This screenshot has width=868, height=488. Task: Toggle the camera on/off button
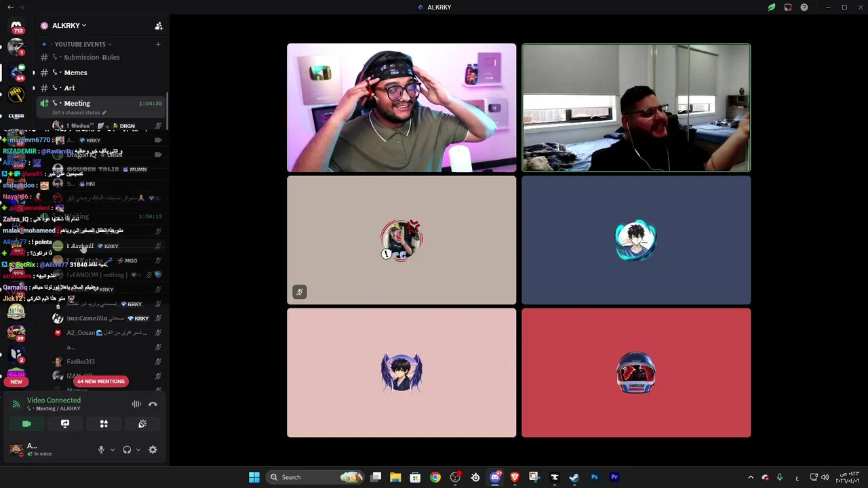tap(26, 424)
